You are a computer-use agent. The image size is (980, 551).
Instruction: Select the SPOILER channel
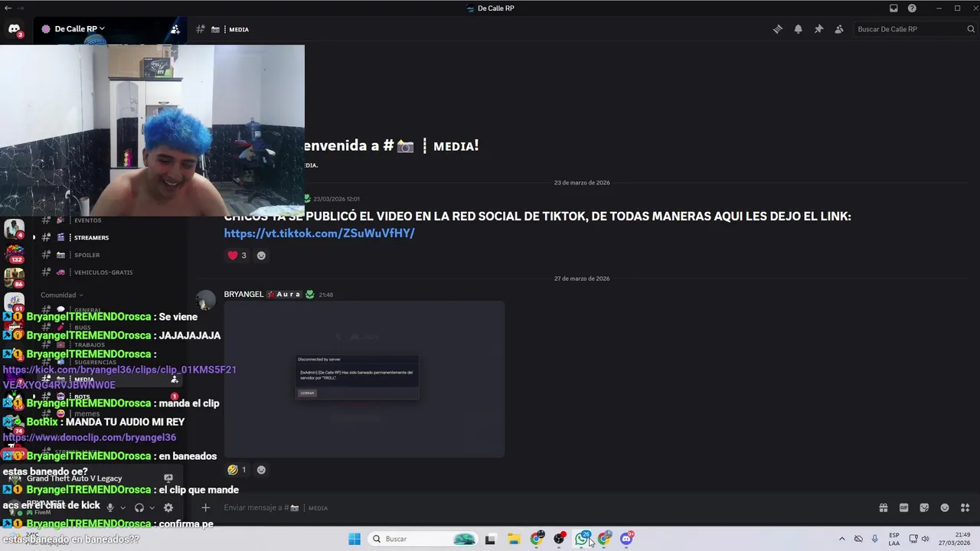pyautogui.click(x=87, y=255)
